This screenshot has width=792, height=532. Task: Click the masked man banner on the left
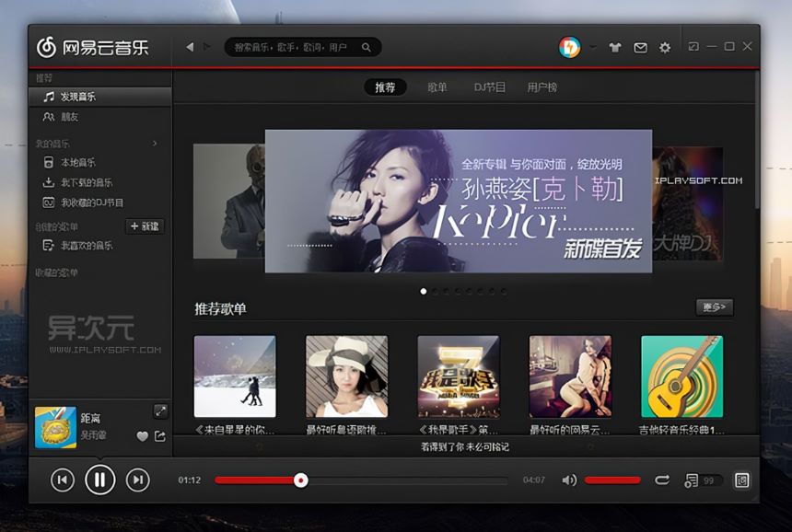[228, 202]
